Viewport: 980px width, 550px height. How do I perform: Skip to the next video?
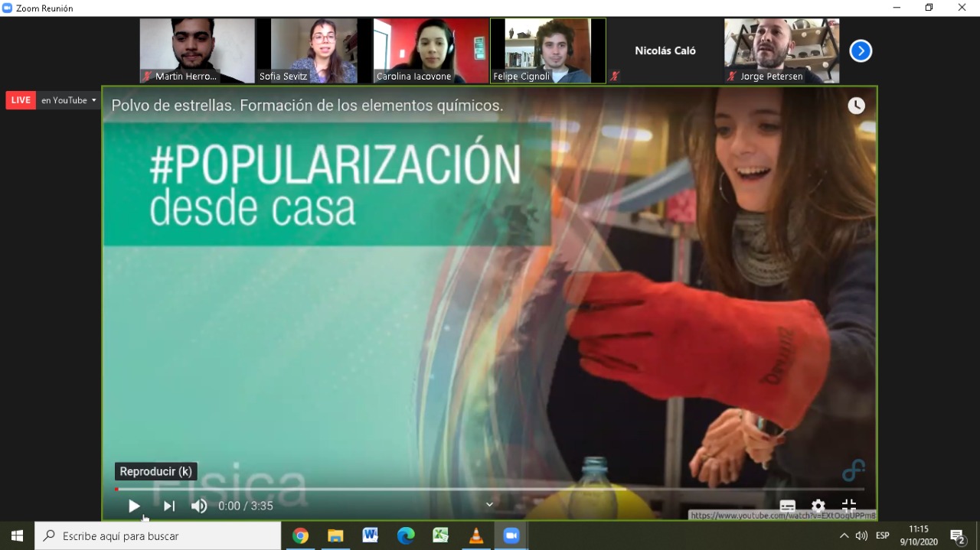[169, 506]
